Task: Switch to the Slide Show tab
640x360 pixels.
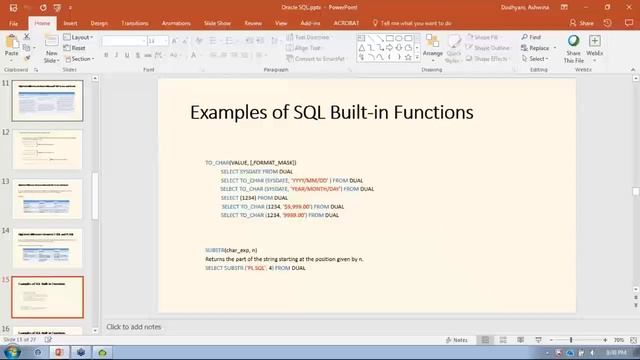Action: coord(217,23)
